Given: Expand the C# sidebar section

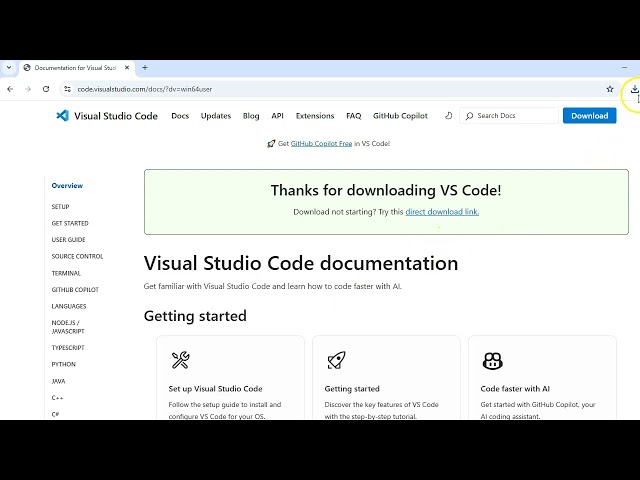Looking at the screenshot, I should 55,414.
